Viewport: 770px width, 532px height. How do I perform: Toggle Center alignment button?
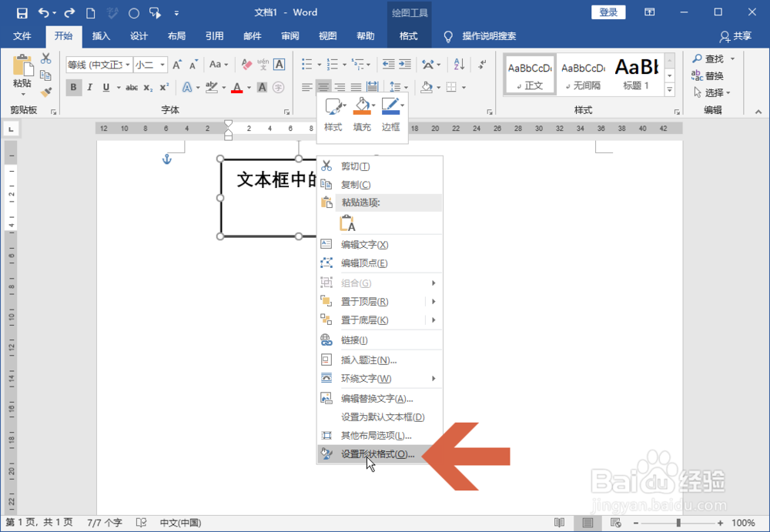(x=323, y=88)
